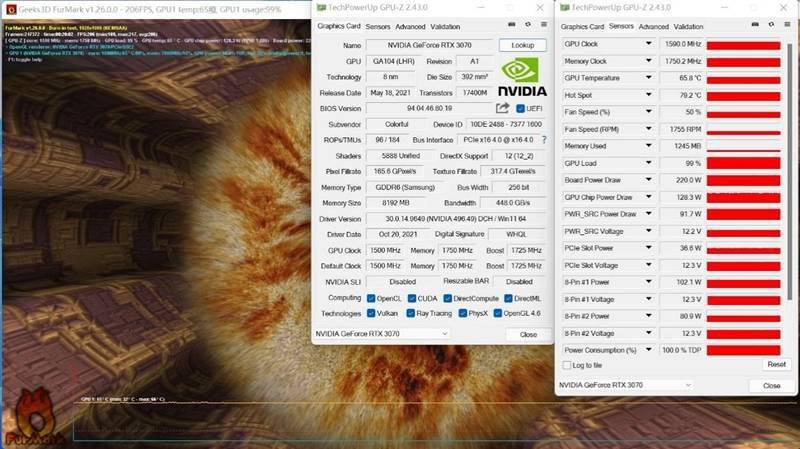This screenshot has width=800, height=449.
Task: Click the Lookup button
Action: point(522,45)
